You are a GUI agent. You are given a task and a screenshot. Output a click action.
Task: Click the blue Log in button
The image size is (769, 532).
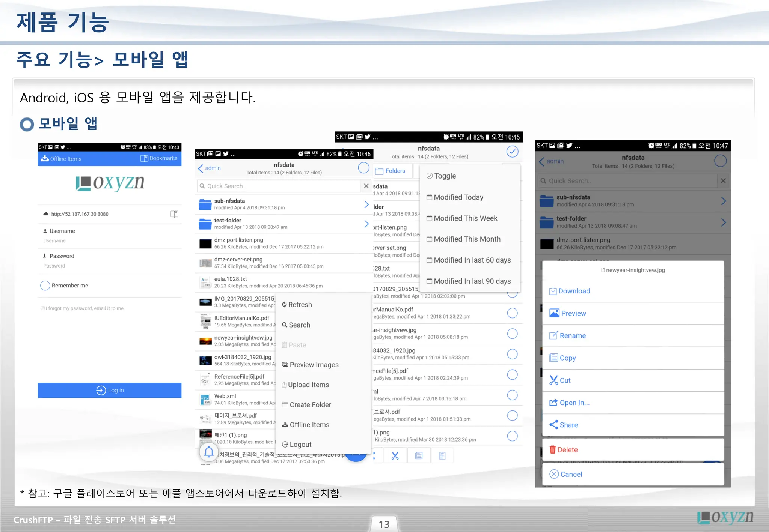point(110,390)
